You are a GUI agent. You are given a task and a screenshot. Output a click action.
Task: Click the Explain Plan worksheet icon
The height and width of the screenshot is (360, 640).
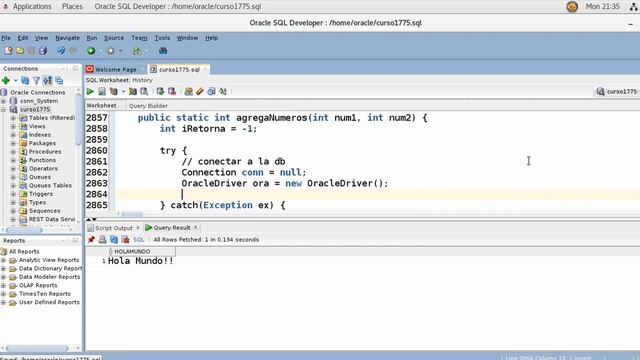click(113, 91)
